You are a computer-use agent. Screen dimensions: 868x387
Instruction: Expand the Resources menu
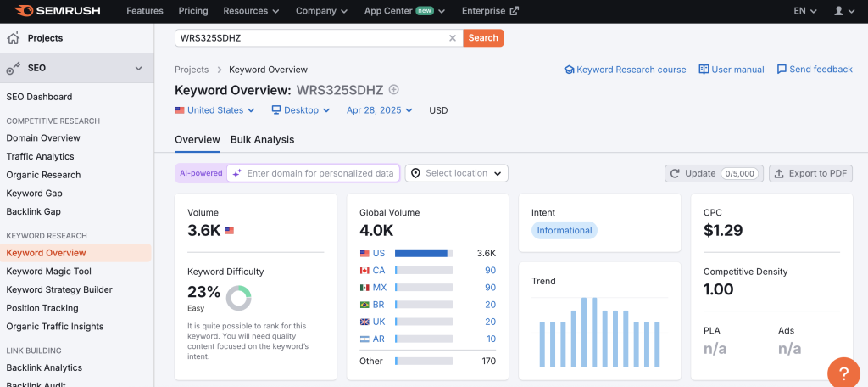click(x=251, y=11)
